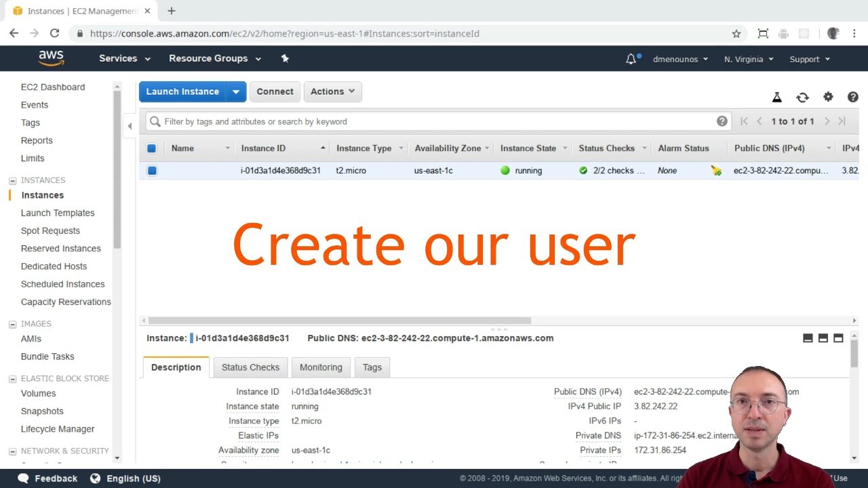Click the sidebar vertical scrollbar thumb
The height and width of the screenshot is (488, 868).
[117, 169]
